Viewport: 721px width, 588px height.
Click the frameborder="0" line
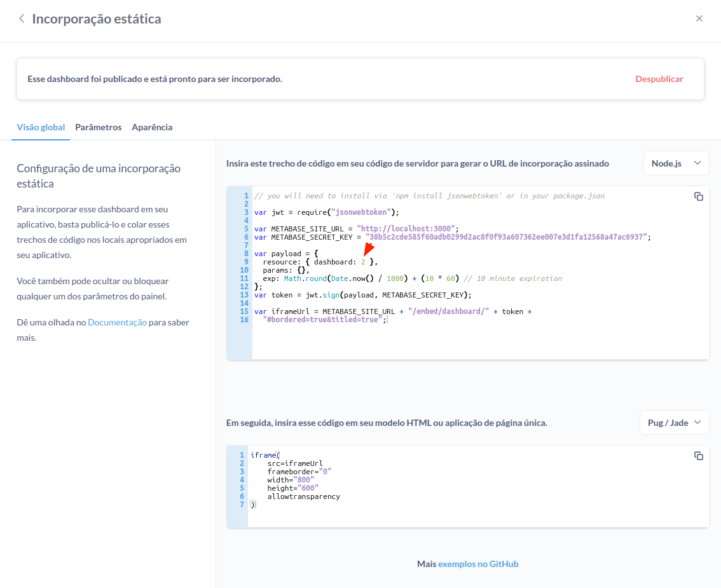[299, 472]
